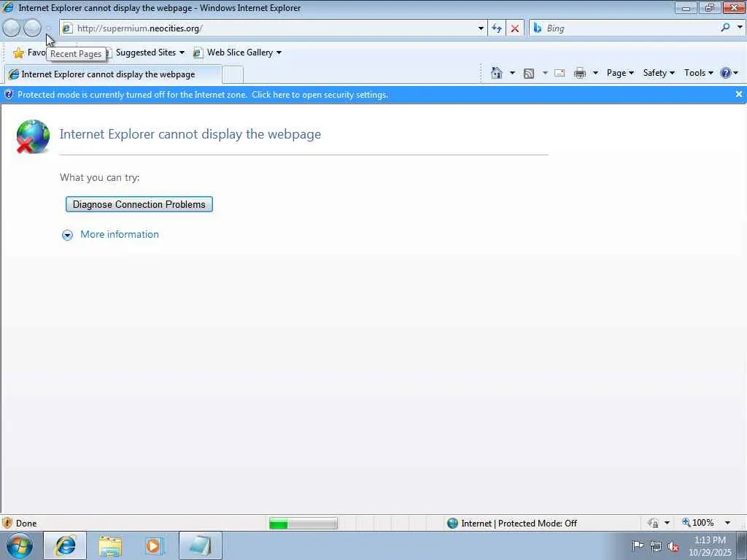Launch Windows Media Player from taskbar
The image size is (747, 560).
(155, 546)
